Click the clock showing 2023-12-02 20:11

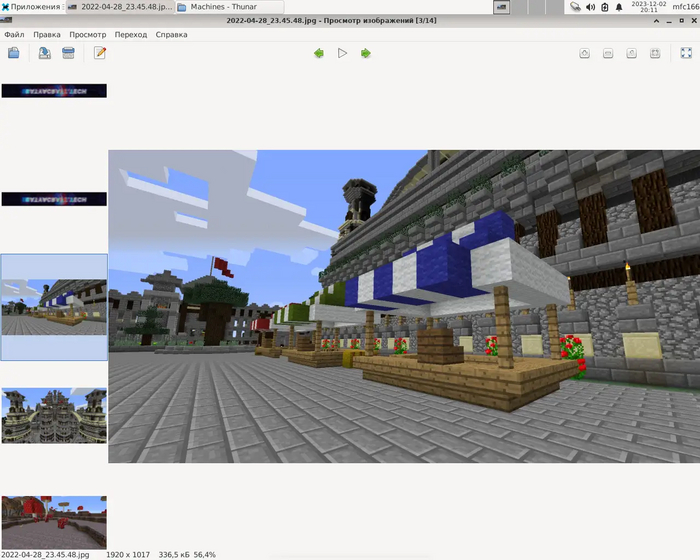point(649,7)
